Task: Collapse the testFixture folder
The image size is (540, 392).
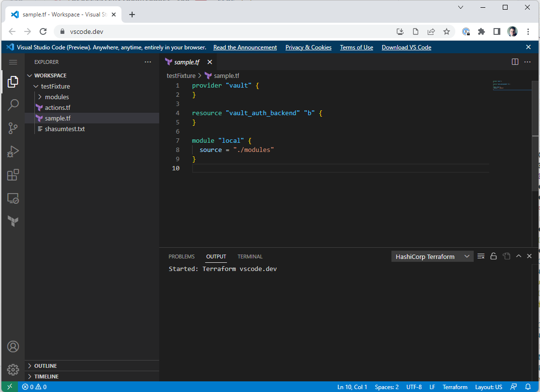Action: [x=92, y=86]
